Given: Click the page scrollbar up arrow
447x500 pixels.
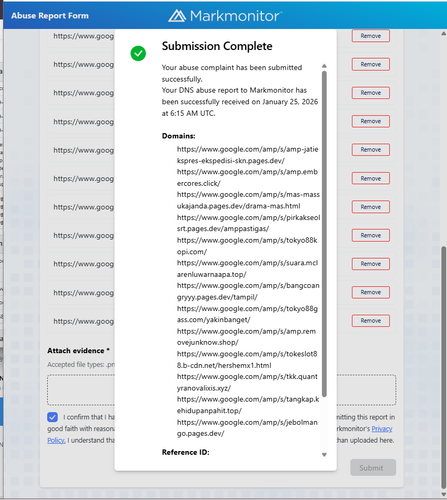Looking at the screenshot, I should (x=443, y=34).
